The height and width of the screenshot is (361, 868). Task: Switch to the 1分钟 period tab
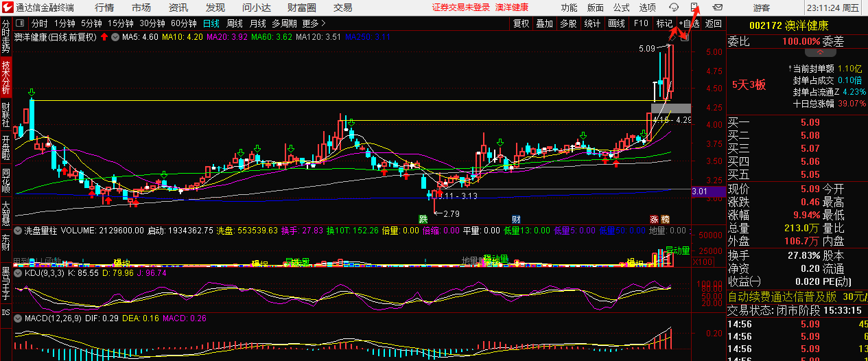(x=64, y=23)
